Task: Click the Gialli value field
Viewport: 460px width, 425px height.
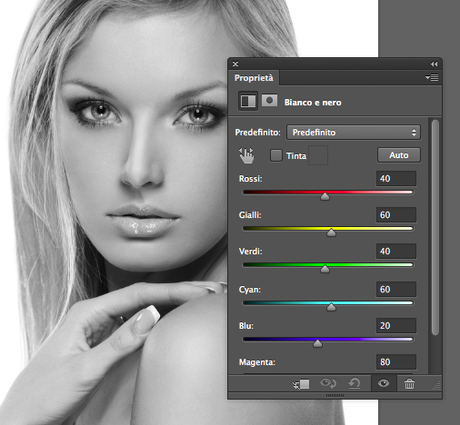Action: click(x=396, y=215)
